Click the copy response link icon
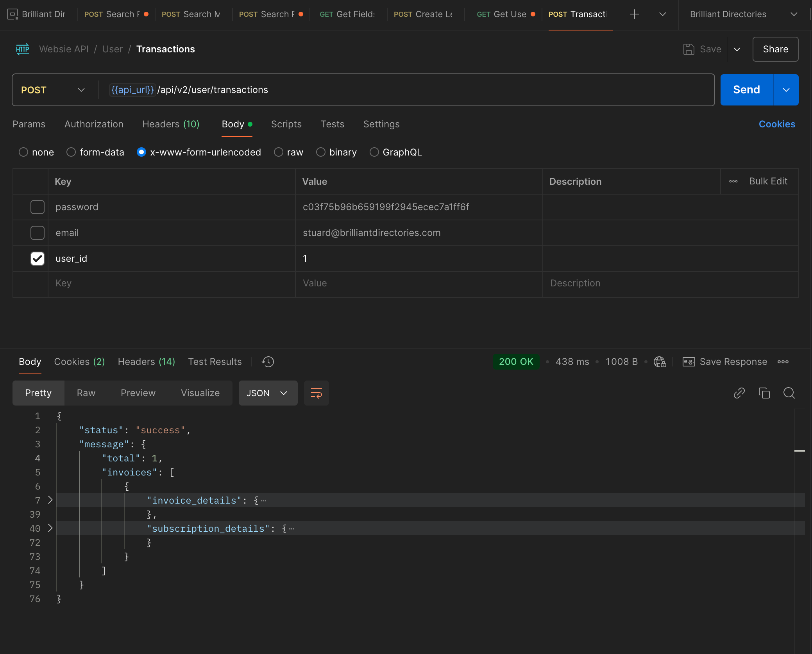Image resolution: width=812 pixels, height=654 pixels. pos(739,393)
